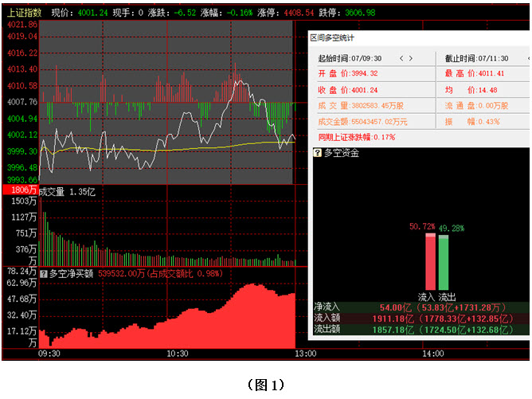Click the help icon beside 多空净买额
The width and height of the screenshot is (532, 399).
pyautogui.click(x=44, y=272)
